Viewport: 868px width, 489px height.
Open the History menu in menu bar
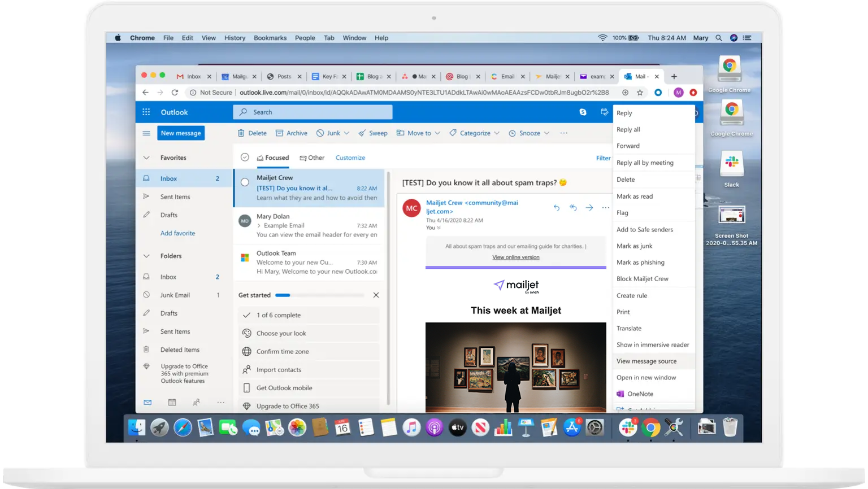click(x=235, y=38)
